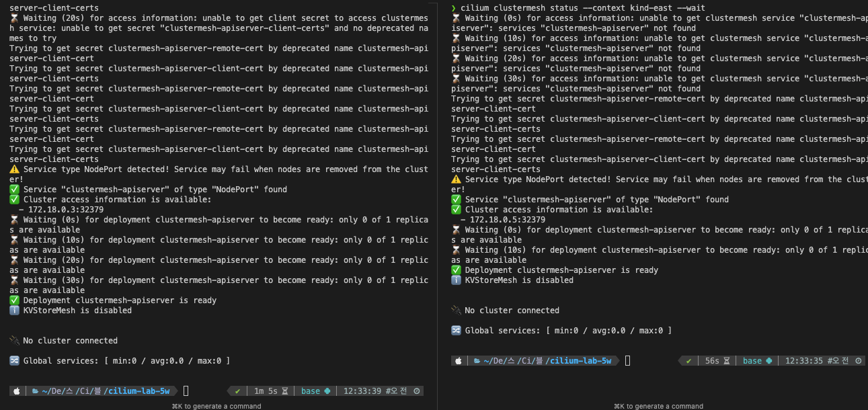This screenshot has height=410, width=868.
Task: Click the IP address 172.18.0.3:32379
Action: click(x=65, y=210)
